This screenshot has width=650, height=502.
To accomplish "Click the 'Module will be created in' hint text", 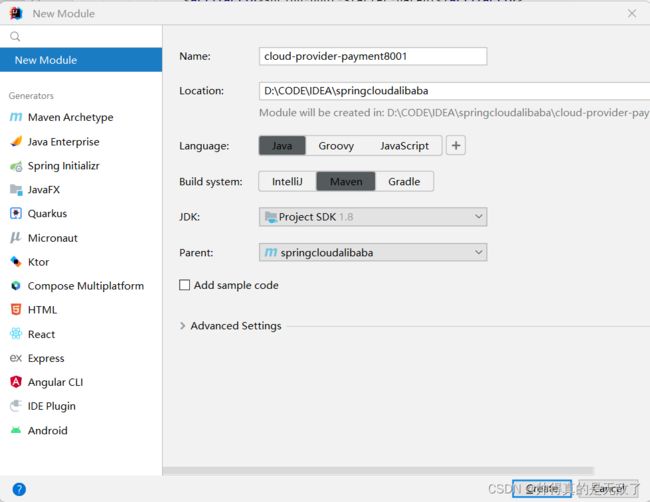I will (x=454, y=113).
